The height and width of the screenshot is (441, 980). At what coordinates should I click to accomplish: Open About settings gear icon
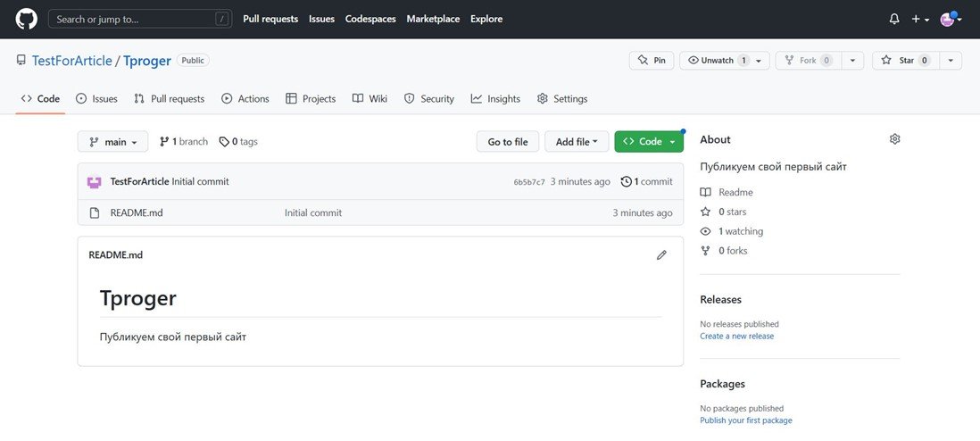pos(894,139)
